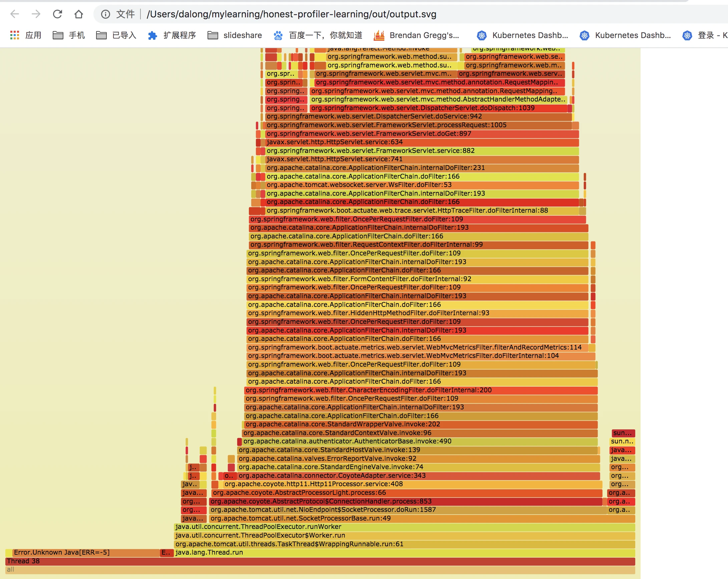Click ThreadPoolExecutor.runWorker frame
728x579 pixels.
pyautogui.click(x=404, y=527)
